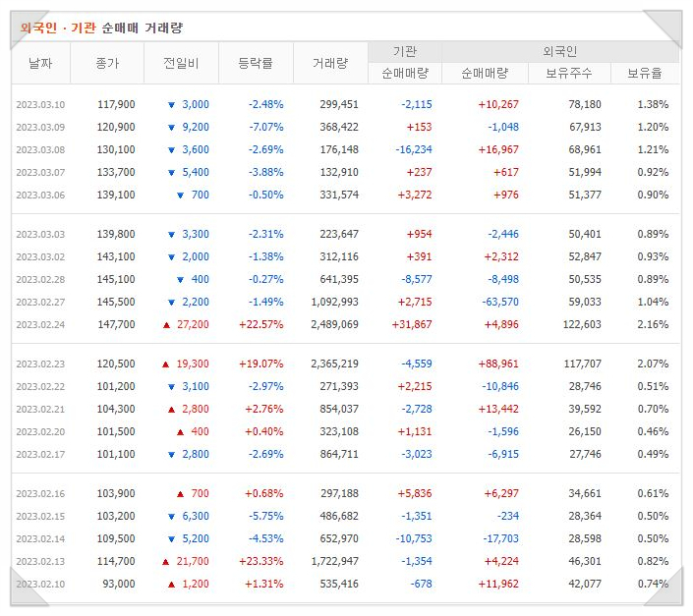
Task: Click the 종가 column header
Action: point(107,63)
